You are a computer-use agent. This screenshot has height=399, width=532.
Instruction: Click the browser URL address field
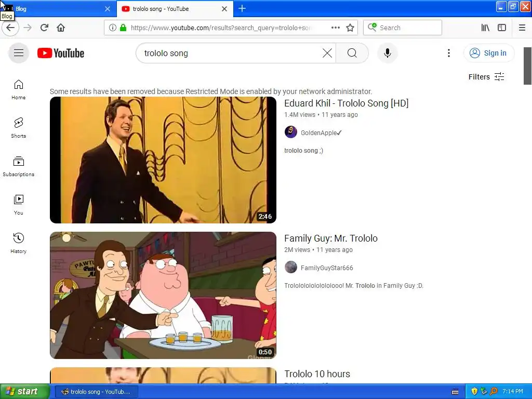[221, 28]
